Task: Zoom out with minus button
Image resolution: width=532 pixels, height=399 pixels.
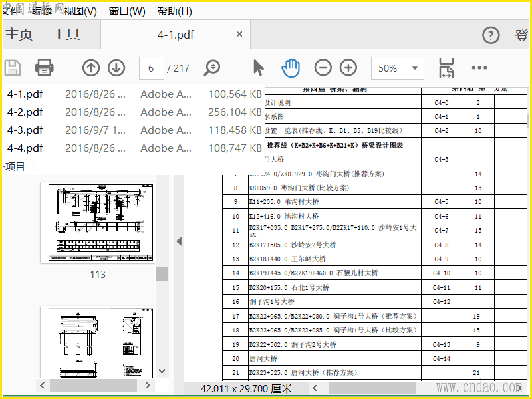Action: [323, 68]
